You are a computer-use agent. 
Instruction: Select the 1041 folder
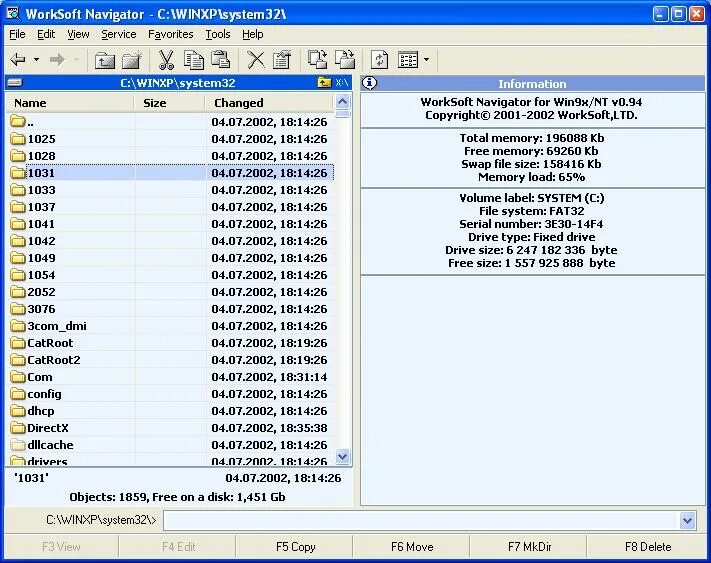(170, 224)
